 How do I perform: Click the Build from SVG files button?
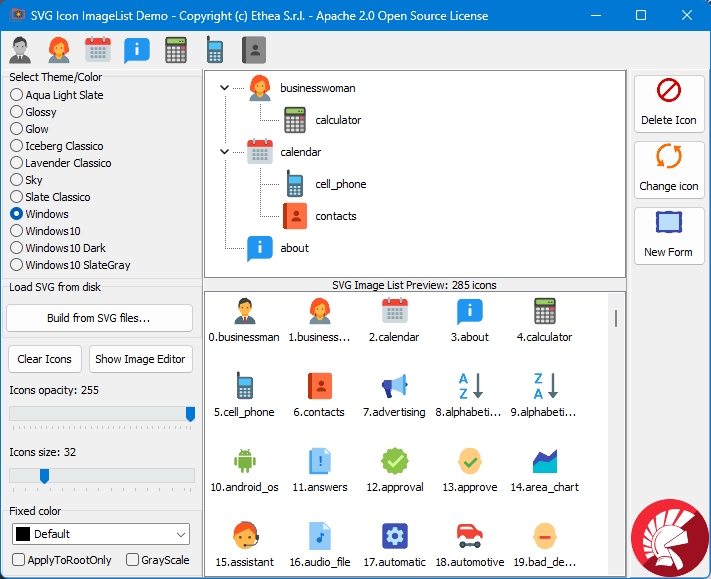coord(99,318)
